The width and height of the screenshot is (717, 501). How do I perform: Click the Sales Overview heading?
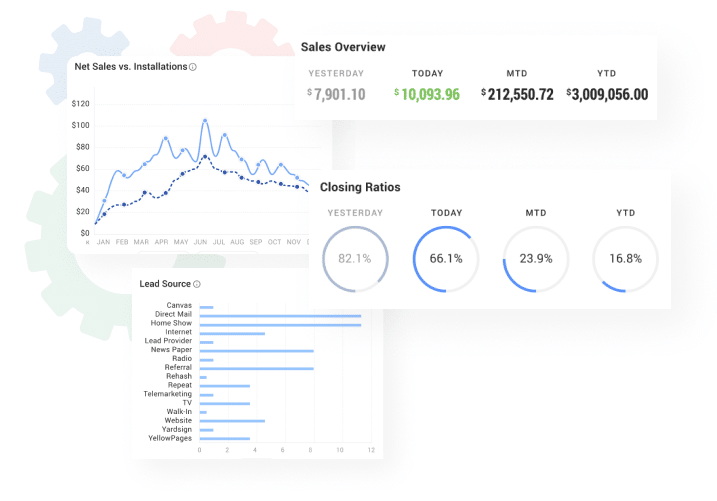click(343, 47)
